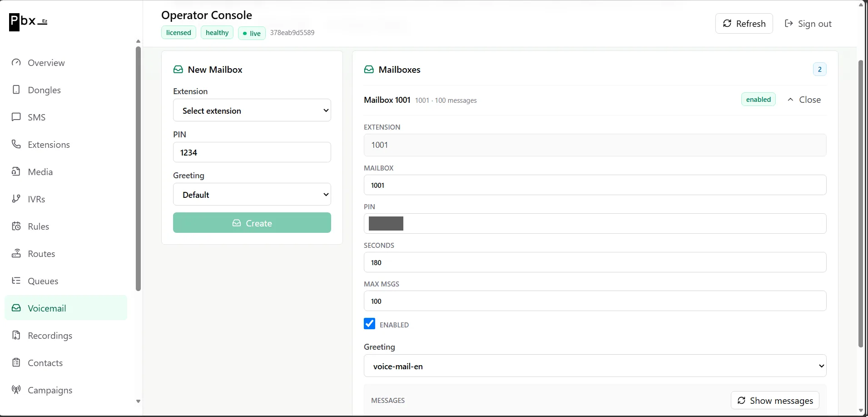Image resolution: width=868 pixels, height=417 pixels.
Task: Click the 'licensed' status badge
Action: click(179, 33)
